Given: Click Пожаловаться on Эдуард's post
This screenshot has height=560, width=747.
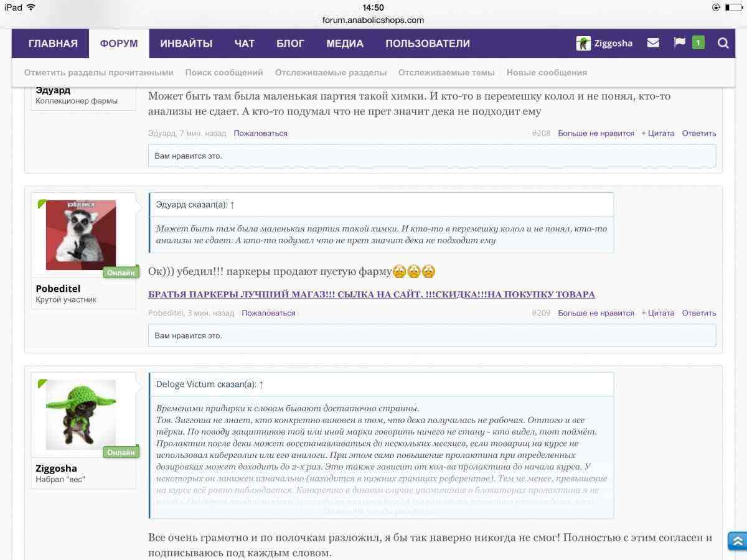Looking at the screenshot, I should click(260, 133).
